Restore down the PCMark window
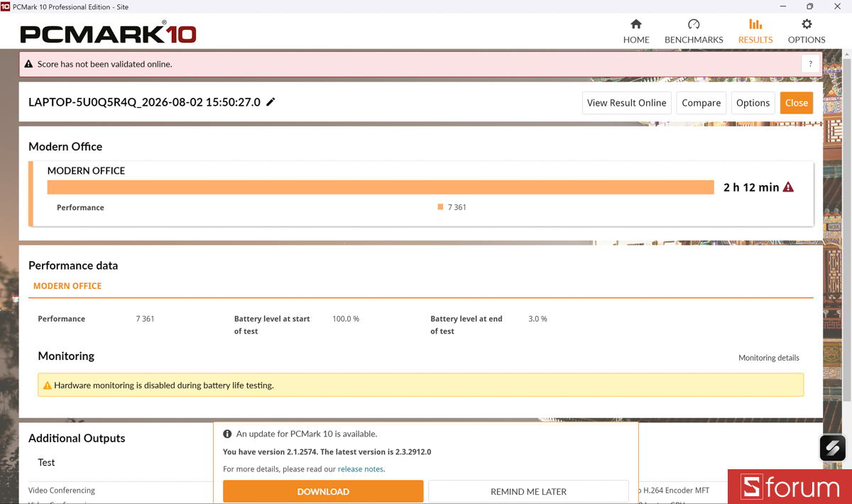The width and height of the screenshot is (852, 504). pyautogui.click(x=810, y=6)
